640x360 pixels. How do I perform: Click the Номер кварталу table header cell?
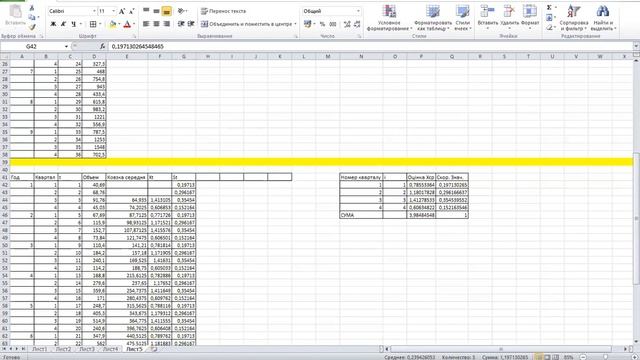click(x=361, y=177)
